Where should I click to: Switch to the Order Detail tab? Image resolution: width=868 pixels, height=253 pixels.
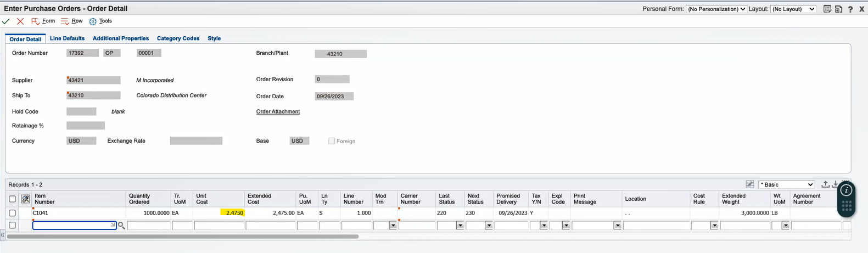[x=25, y=39]
